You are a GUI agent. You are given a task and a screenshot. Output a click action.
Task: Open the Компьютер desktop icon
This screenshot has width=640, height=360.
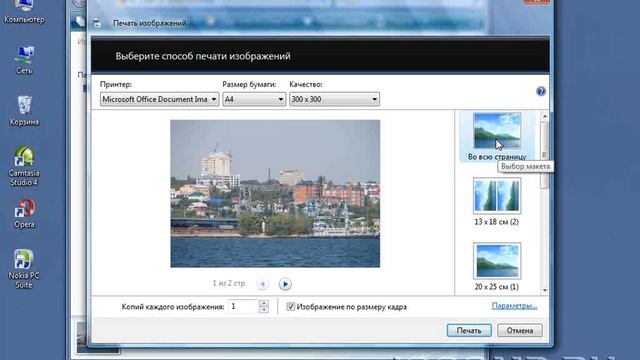pos(24,11)
